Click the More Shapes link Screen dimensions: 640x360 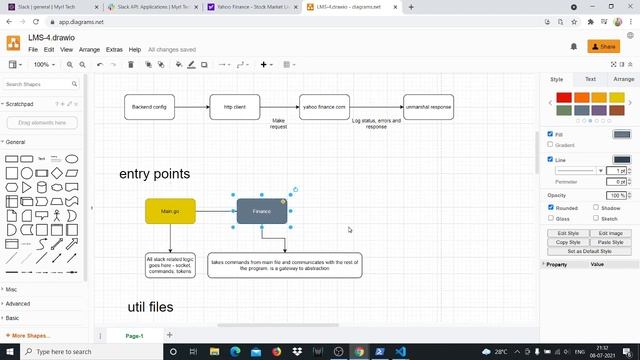coord(29,336)
